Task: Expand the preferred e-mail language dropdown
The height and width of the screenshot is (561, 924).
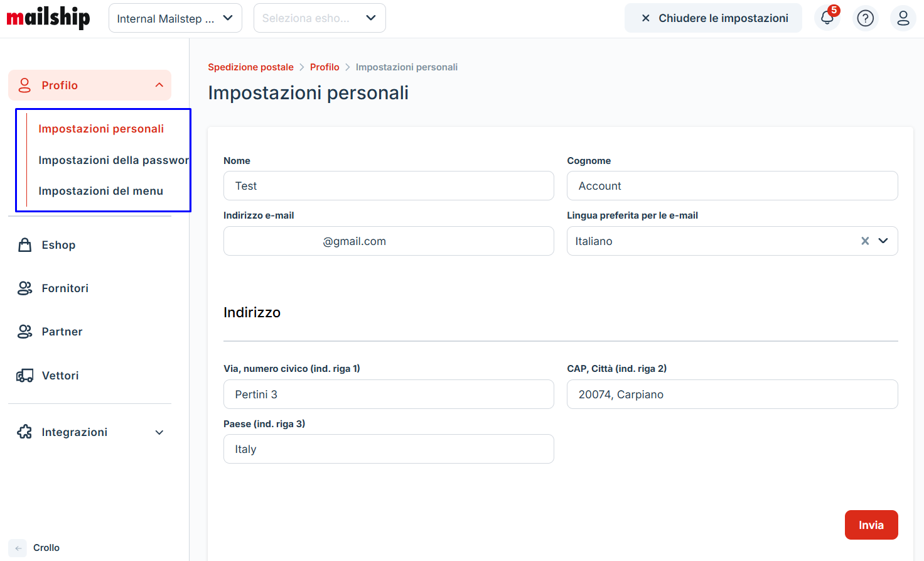Action: tap(883, 241)
